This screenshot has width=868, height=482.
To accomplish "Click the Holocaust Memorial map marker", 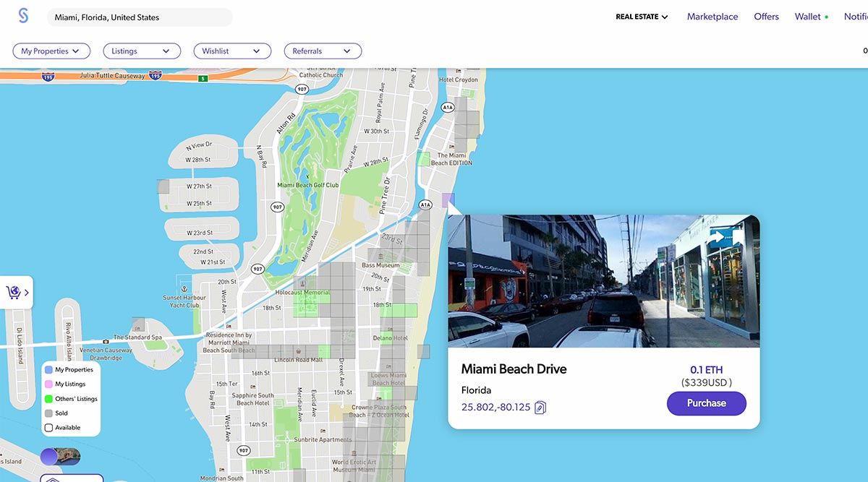I will click(x=302, y=283).
